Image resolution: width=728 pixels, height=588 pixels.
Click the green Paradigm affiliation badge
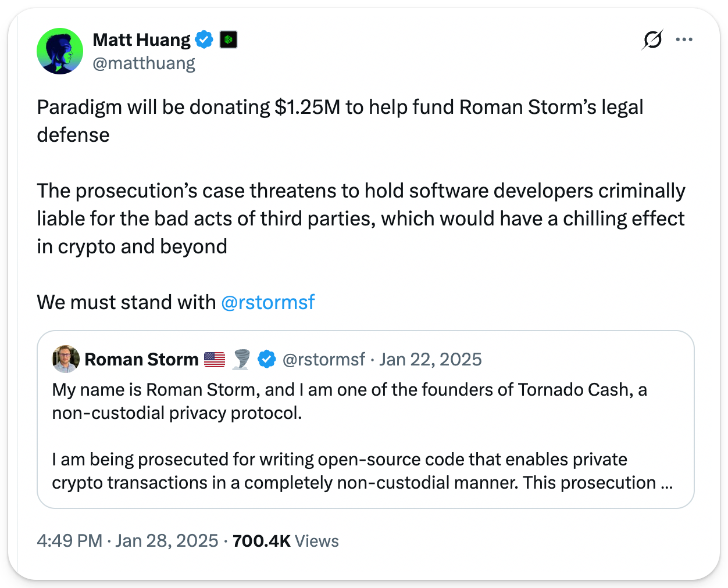(229, 40)
